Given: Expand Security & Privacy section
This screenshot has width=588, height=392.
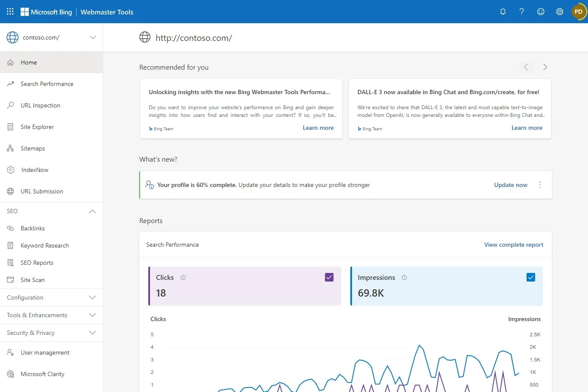Looking at the screenshot, I should (x=52, y=333).
